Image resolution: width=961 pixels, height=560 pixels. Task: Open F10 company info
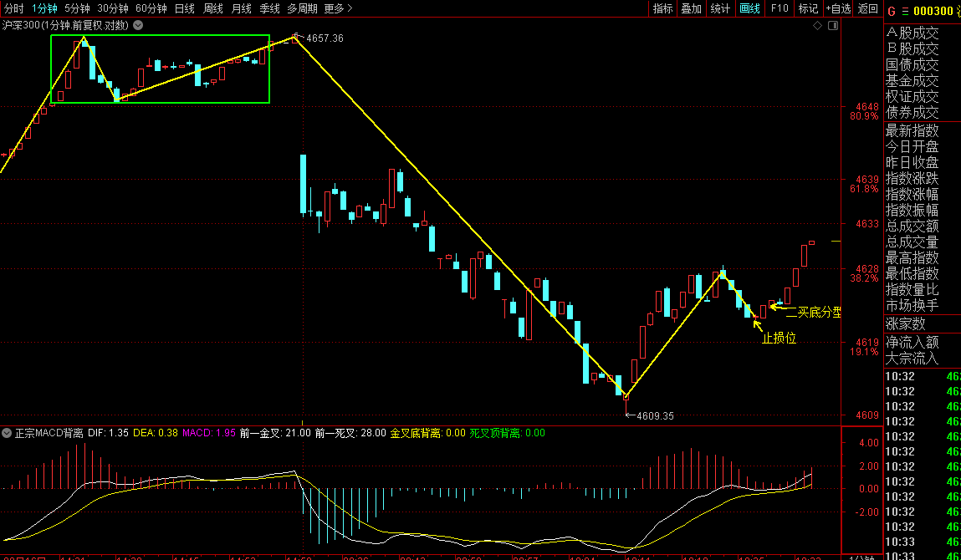tap(779, 8)
